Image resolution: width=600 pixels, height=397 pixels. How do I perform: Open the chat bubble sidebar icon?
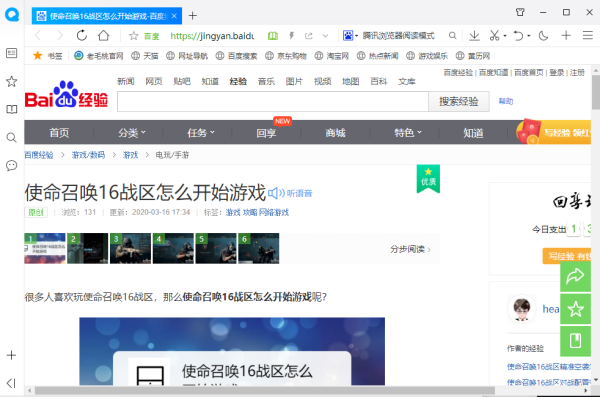coord(11,165)
